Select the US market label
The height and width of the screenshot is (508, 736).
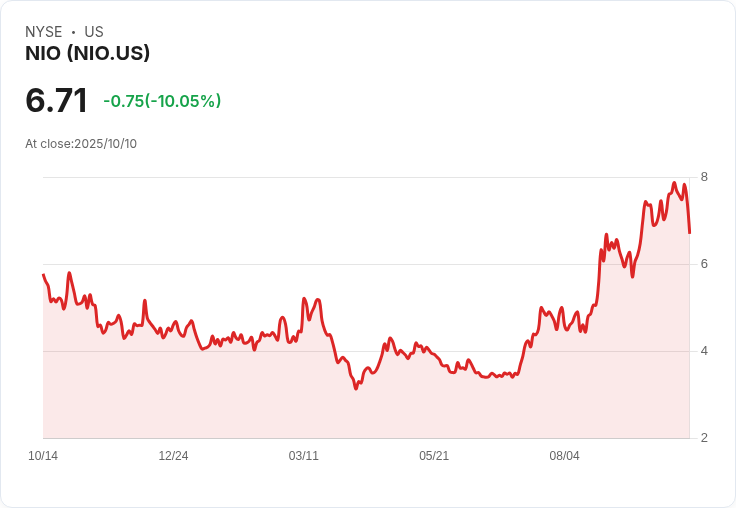(x=94, y=32)
